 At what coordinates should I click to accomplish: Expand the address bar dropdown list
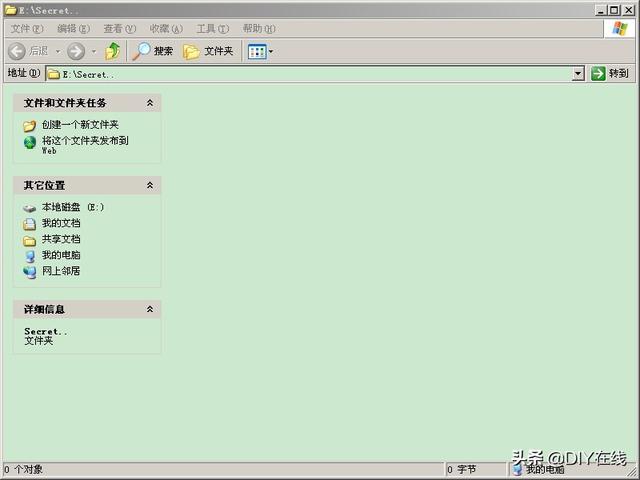click(x=578, y=74)
